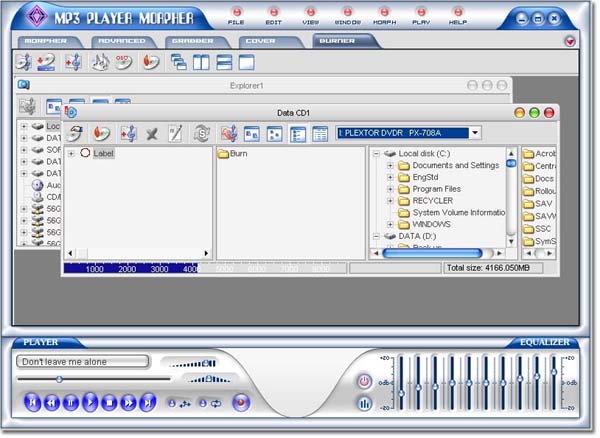Click the details list view icon in Data CD1
The image size is (600, 438).
click(320, 133)
